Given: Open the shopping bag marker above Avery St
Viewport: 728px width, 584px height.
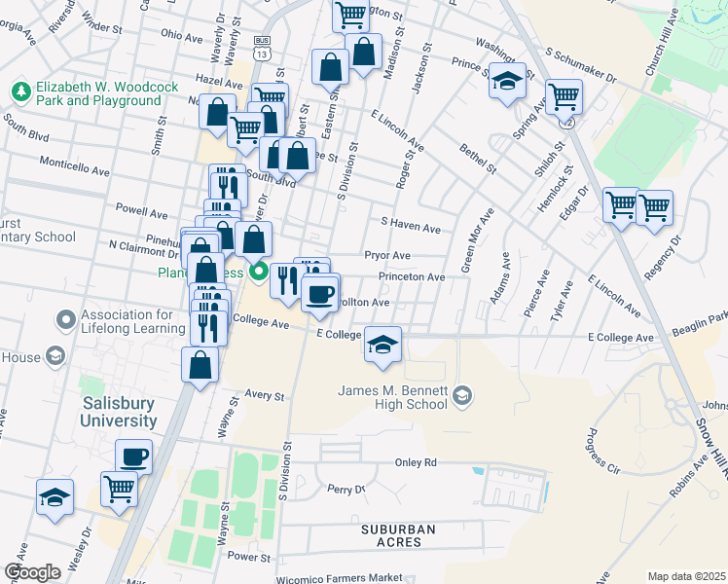Looking at the screenshot, I should 200,369.
